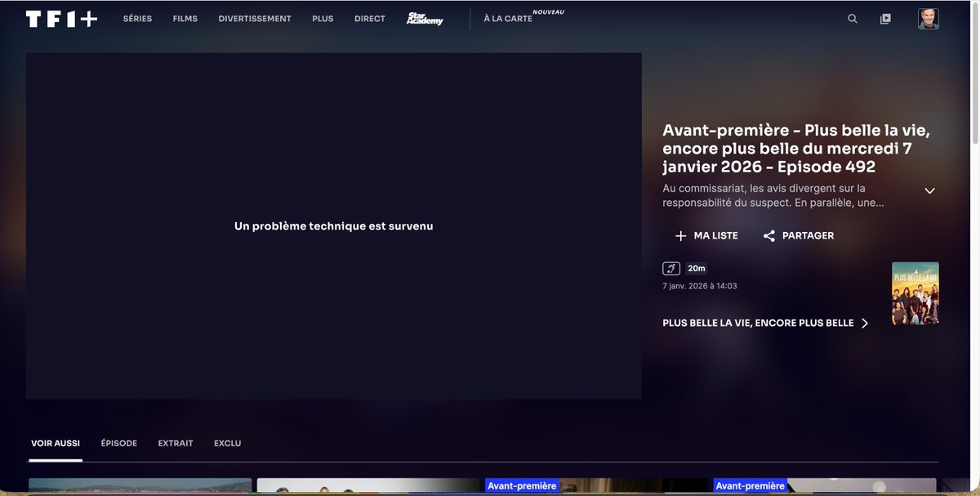980x496 pixels.
Task: Click the Plus belle la vie poster thumbnail
Action: point(915,293)
